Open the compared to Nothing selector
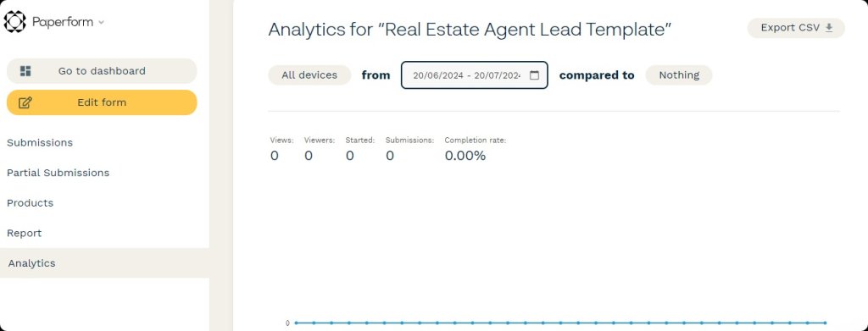The image size is (868, 331). pyautogui.click(x=679, y=75)
